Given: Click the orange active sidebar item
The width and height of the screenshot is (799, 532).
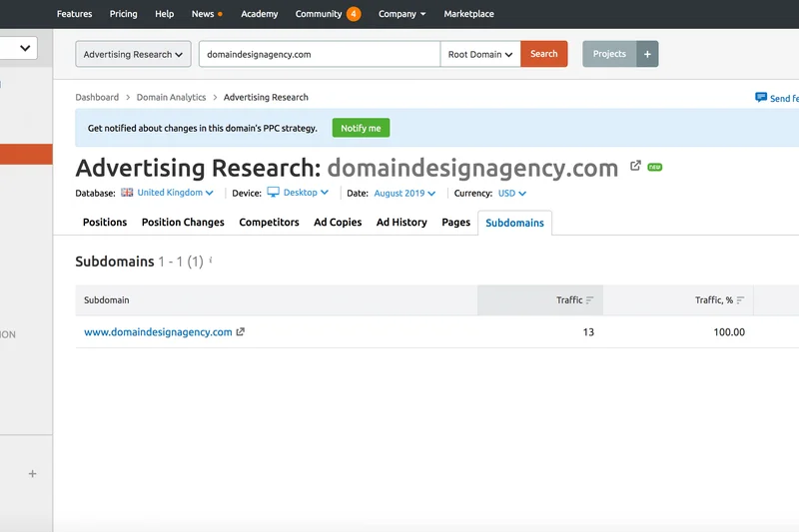Looking at the screenshot, I should (26, 155).
